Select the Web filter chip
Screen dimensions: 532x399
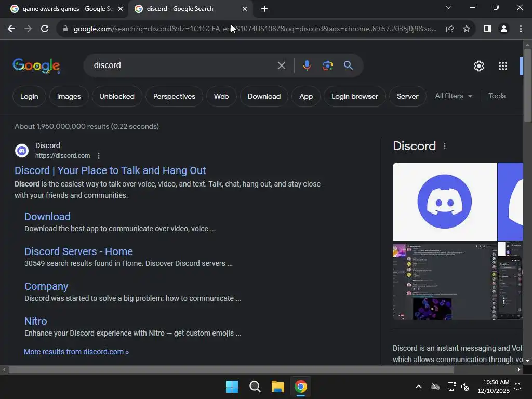point(221,96)
